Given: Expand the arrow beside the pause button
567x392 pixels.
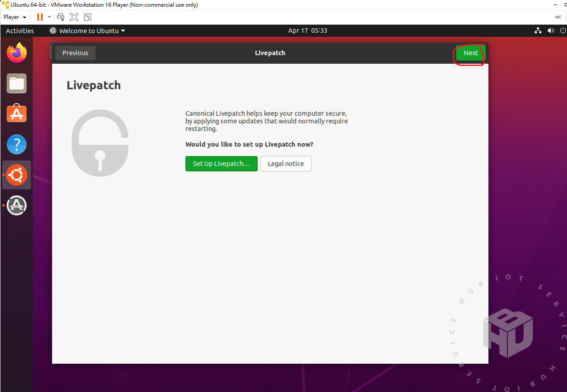Looking at the screenshot, I should [x=49, y=17].
